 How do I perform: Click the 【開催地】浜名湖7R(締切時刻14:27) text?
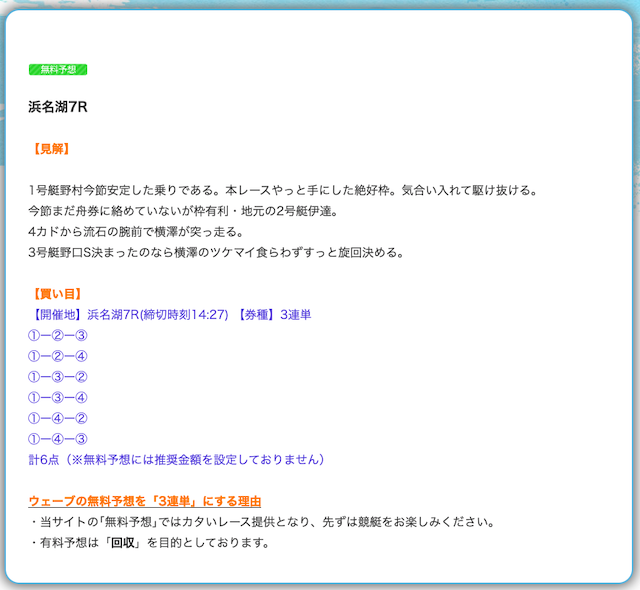point(129,315)
